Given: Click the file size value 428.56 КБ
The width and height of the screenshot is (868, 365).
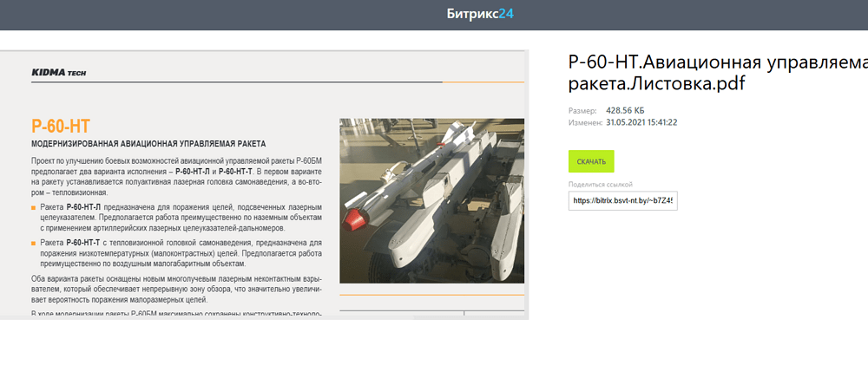Looking at the screenshot, I should (626, 110).
